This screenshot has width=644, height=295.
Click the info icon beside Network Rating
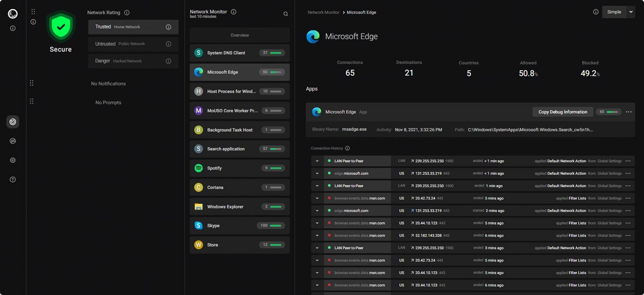pos(127,13)
